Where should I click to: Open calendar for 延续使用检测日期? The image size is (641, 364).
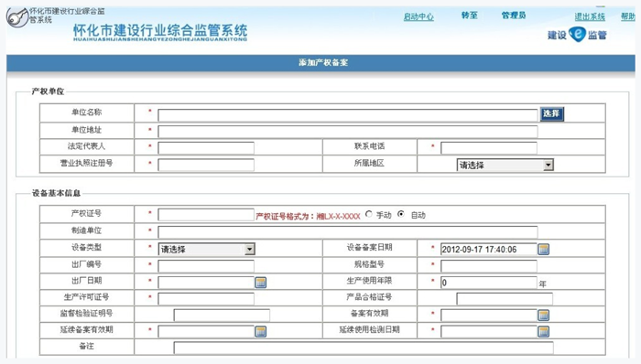[543, 331]
